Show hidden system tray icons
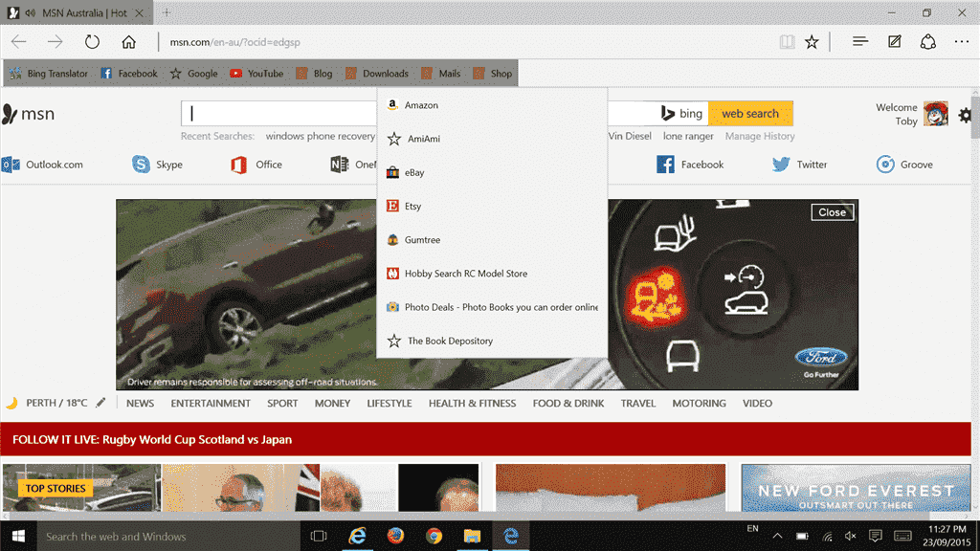Viewport: 980px width, 551px height. (x=777, y=536)
